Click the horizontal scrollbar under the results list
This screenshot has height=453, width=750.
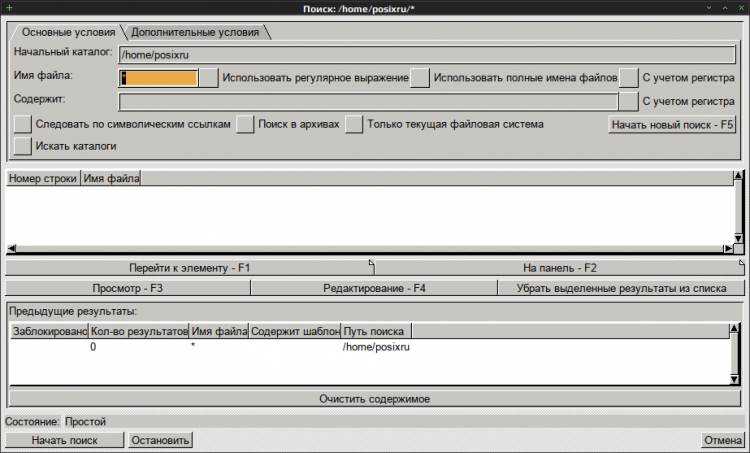[x=369, y=248]
